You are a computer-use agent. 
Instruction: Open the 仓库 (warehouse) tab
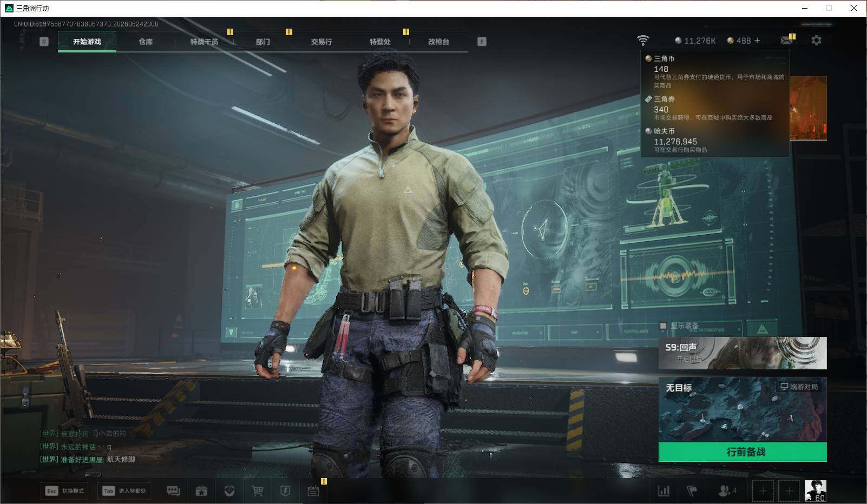click(x=146, y=42)
